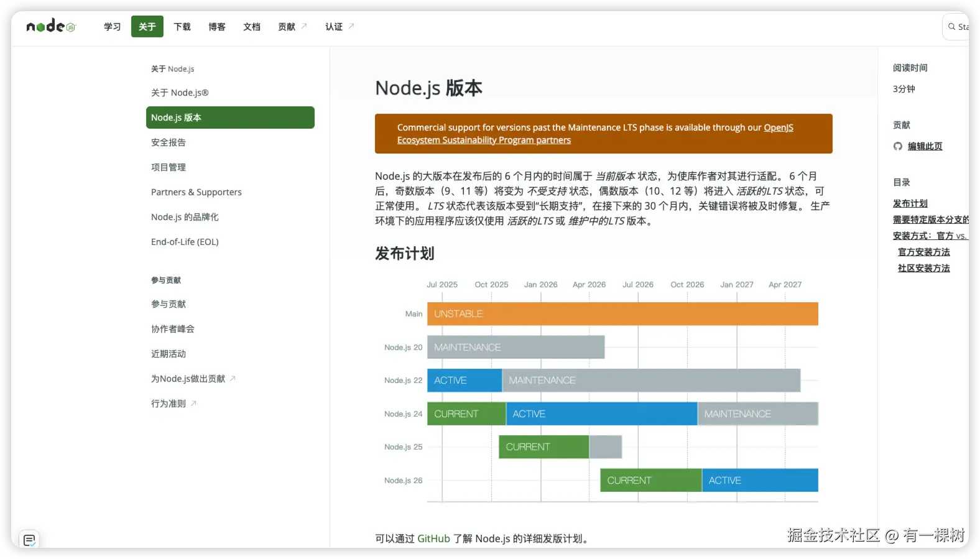Click Node.js 24 ACTIVE bar

coord(602,413)
